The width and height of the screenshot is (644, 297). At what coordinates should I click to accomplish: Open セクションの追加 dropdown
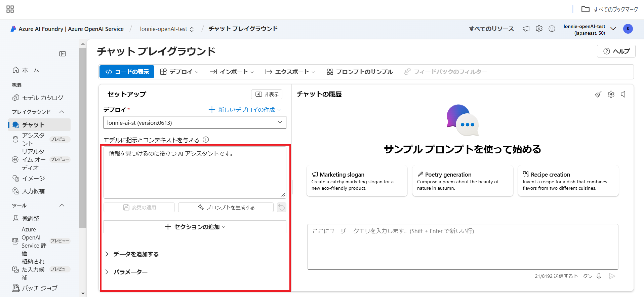pos(195,227)
